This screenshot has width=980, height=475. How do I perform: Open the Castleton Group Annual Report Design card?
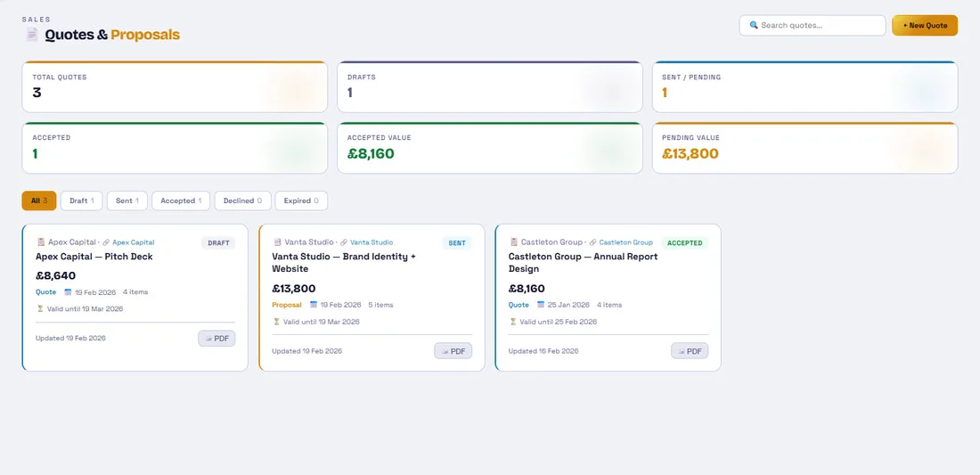(x=583, y=263)
